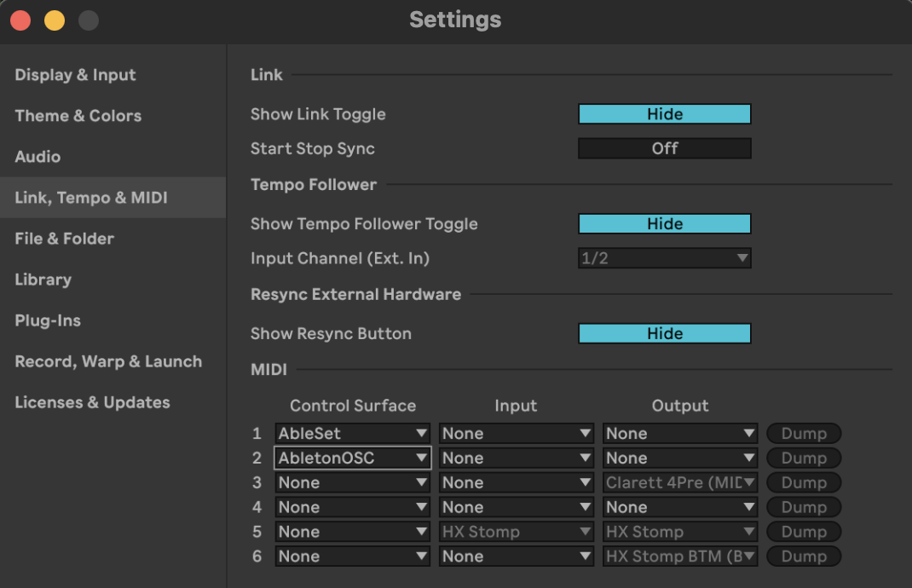Open row 3 control surface dropdown

click(x=352, y=482)
